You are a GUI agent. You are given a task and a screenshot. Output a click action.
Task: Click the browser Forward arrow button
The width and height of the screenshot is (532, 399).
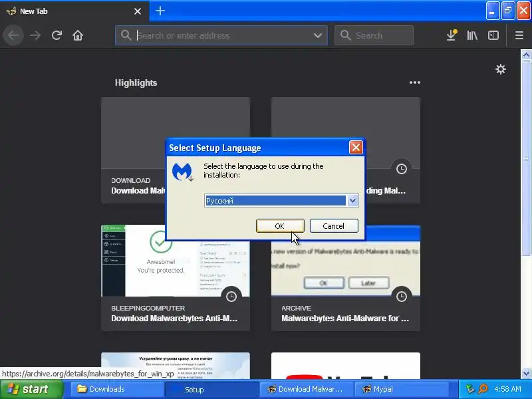[x=35, y=35]
